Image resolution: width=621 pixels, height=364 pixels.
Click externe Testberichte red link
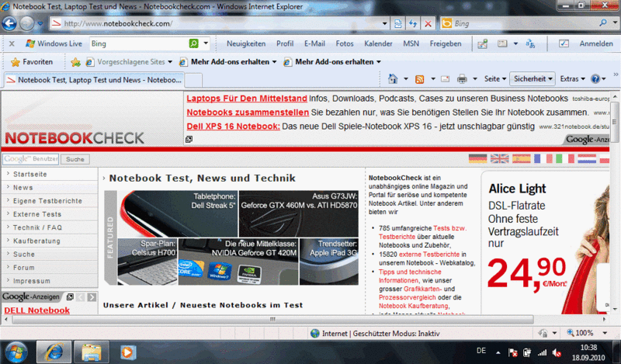click(429, 255)
